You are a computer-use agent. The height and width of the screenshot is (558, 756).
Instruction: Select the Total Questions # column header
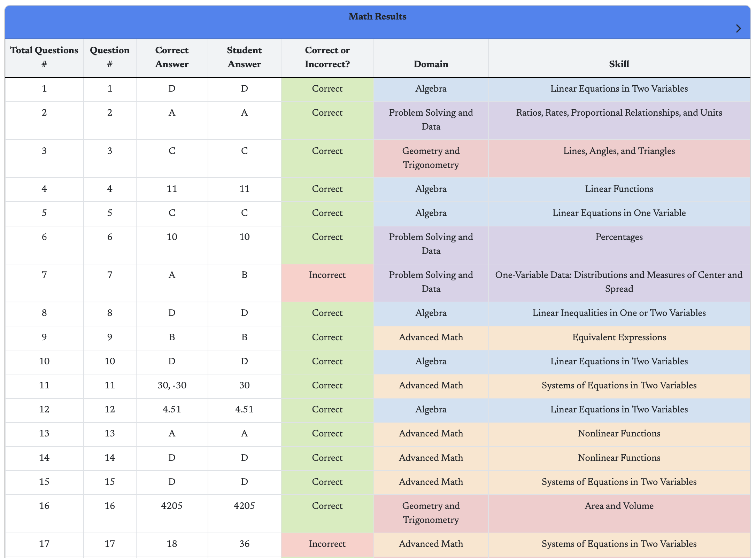click(44, 57)
